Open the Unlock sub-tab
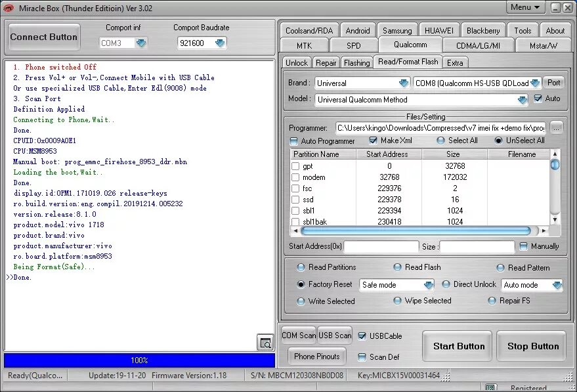Viewport: 577px width, 392px height. [297, 63]
